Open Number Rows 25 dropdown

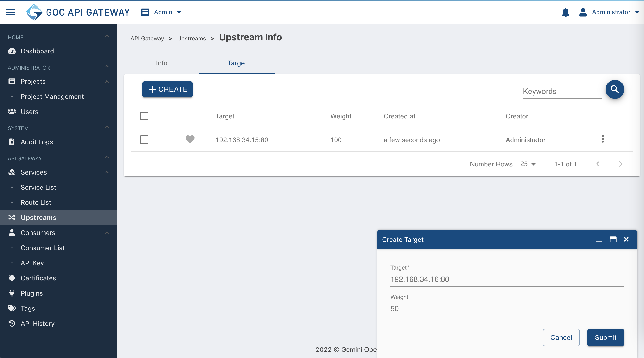pos(528,164)
